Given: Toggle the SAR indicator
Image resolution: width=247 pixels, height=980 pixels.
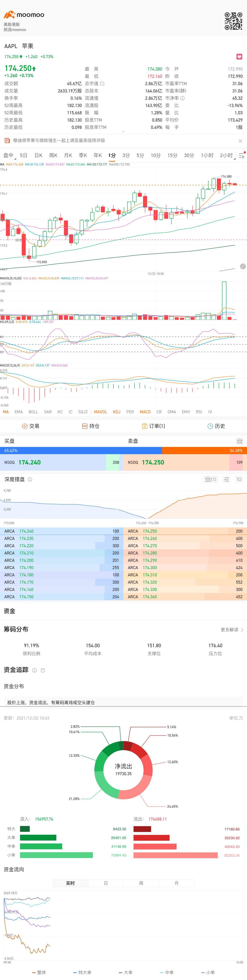Looking at the screenshot, I should click(48, 412).
